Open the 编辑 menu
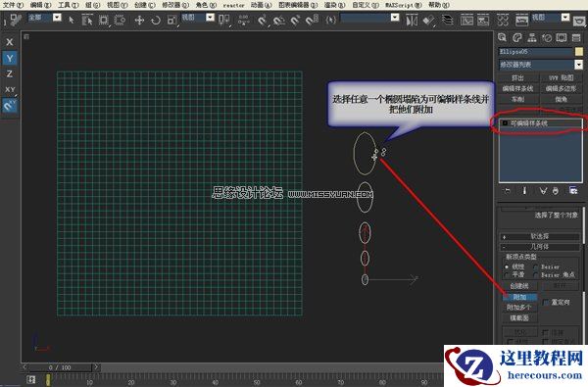The image size is (588, 387). (40, 5)
